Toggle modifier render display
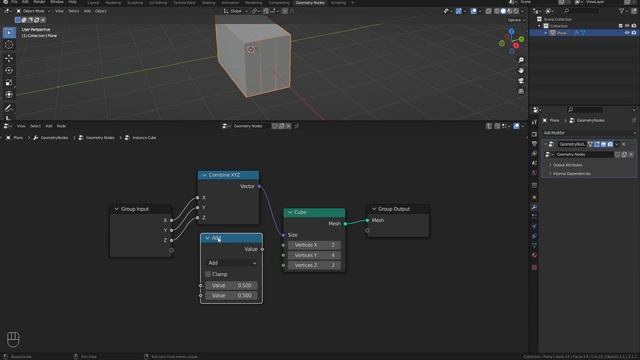Image resolution: width=640 pixels, height=360 pixels. [610, 144]
